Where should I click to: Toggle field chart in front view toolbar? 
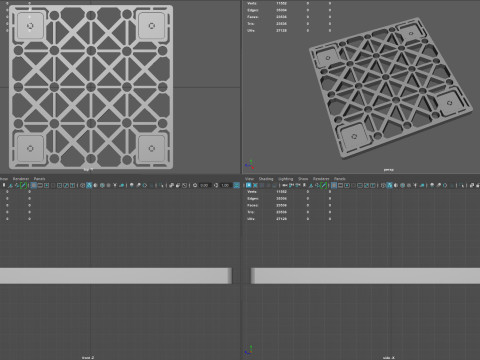[59, 185]
